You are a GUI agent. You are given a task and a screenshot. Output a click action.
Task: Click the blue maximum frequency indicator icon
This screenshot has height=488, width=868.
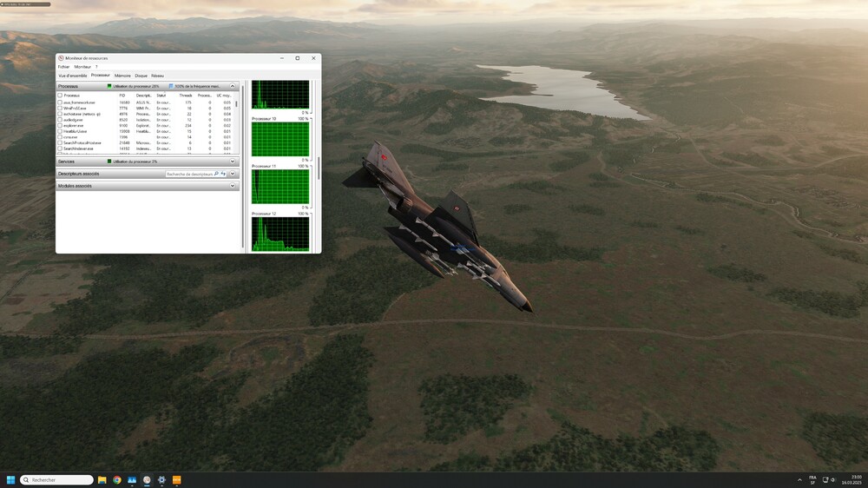[171, 87]
